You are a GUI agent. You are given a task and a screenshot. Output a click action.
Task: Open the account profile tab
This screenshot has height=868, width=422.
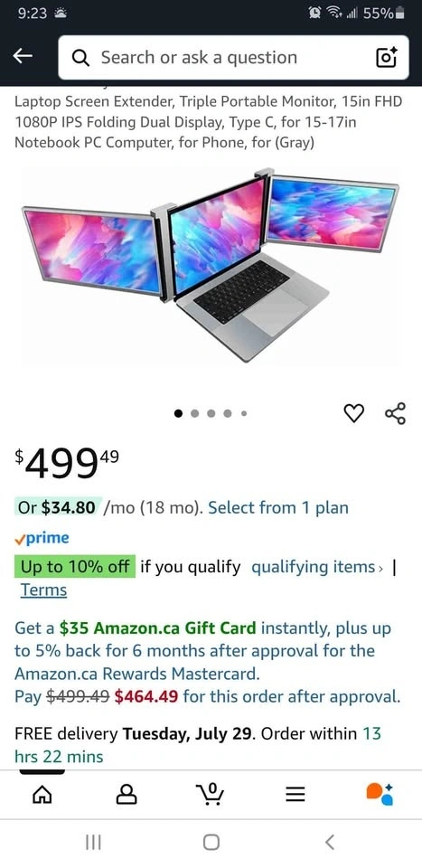[x=127, y=795]
